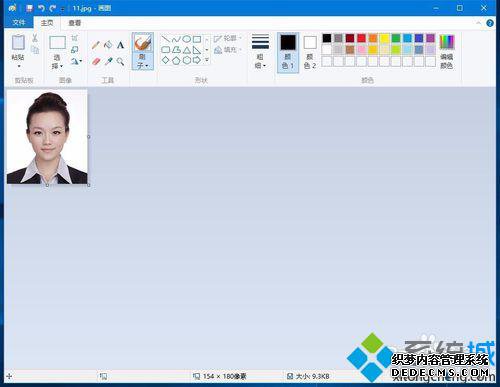
Task: Open the Edit colors button
Action: click(447, 52)
